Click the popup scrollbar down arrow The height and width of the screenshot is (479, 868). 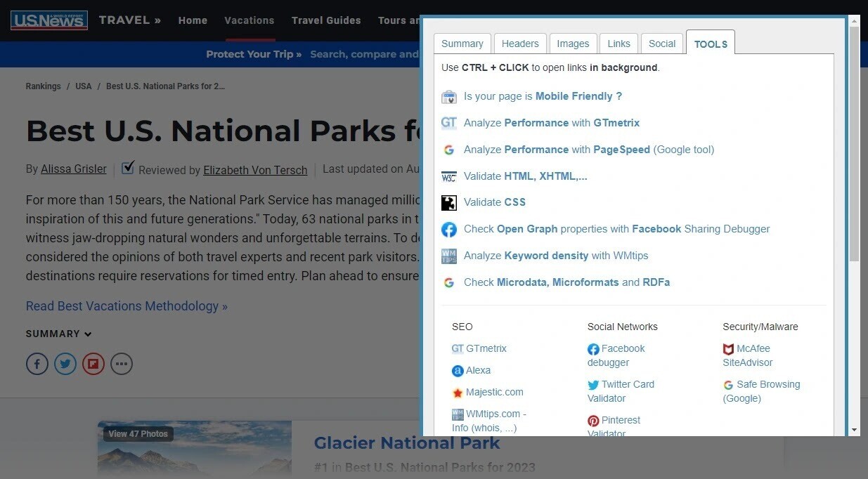click(854, 429)
